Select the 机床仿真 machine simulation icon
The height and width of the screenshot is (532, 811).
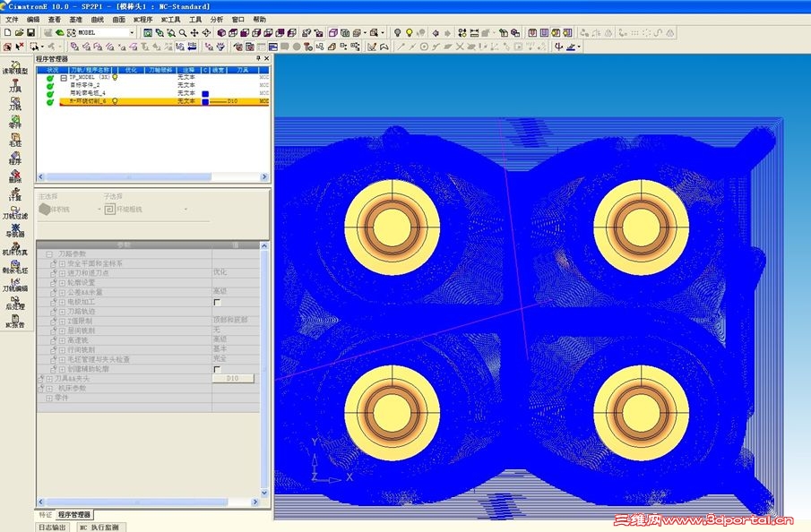coord(15,249)
